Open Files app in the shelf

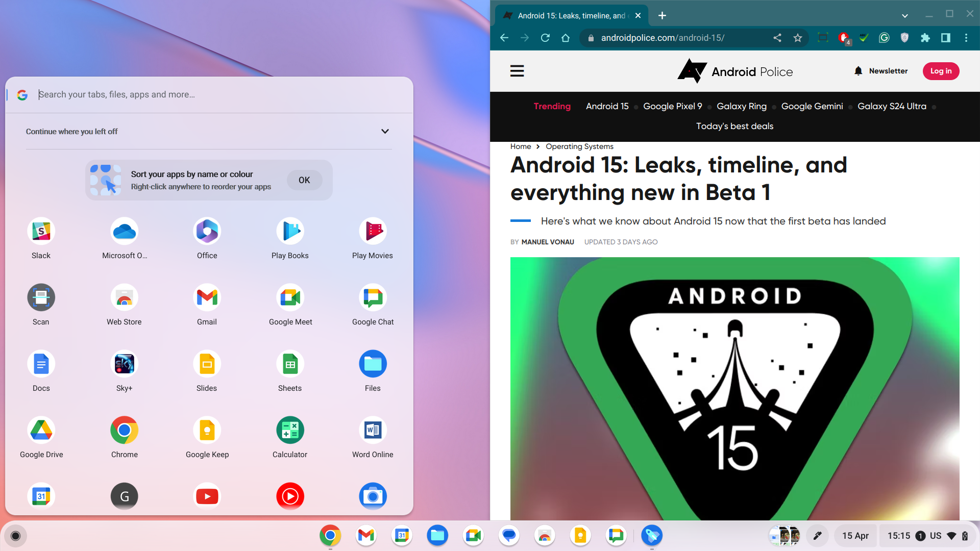[437, 536]
